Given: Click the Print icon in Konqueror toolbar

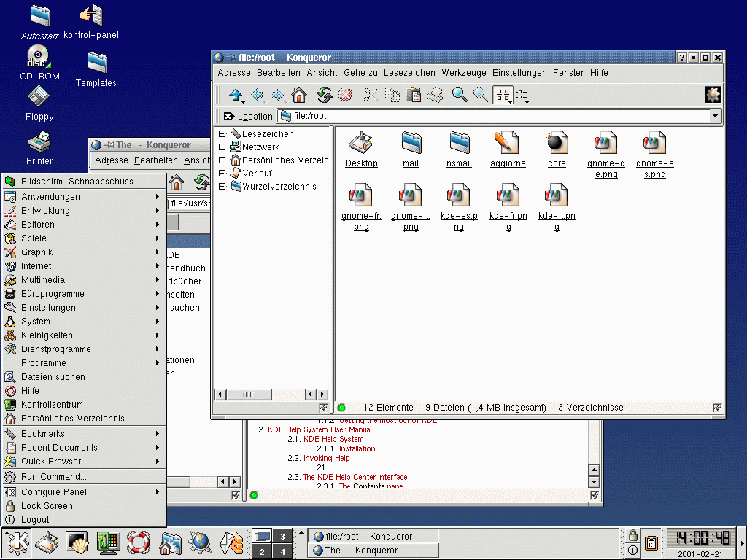Looking at the screenshot, I should tap(435, 95).
